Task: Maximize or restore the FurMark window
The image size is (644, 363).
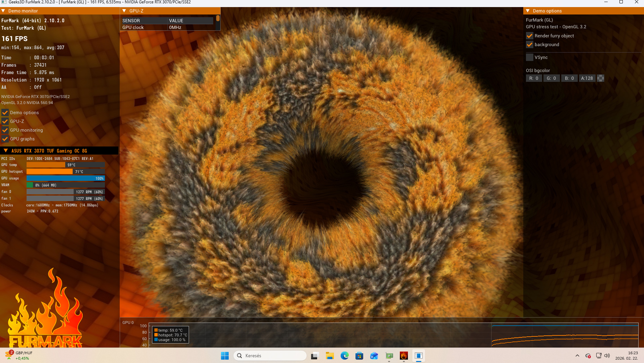Action: (x=621, y=2)
